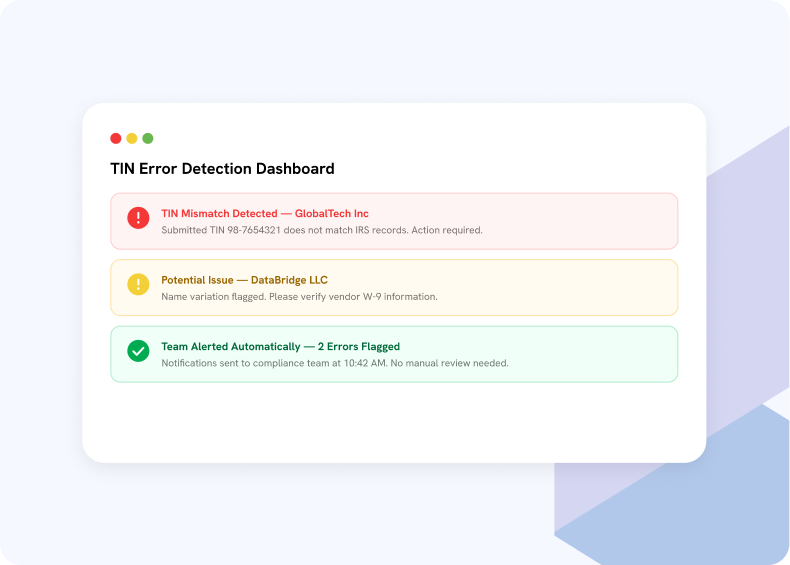Click the name variation flagged description
The width and height of the screenshot is (790, 565).
click(x=299, y=296)
